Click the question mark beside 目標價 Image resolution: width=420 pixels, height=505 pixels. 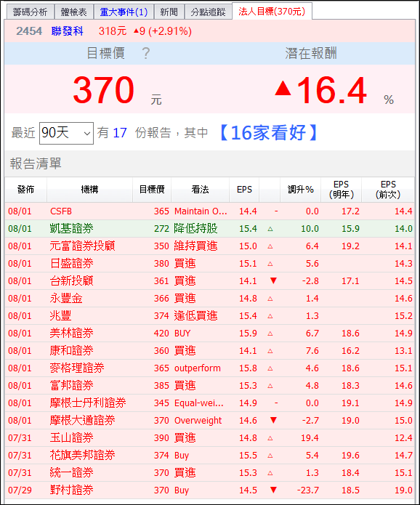pos(146,53)
